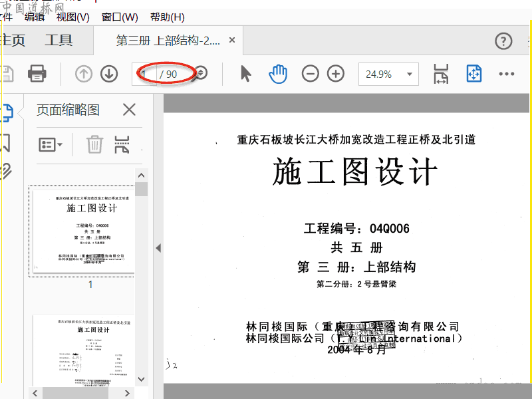
Task: Close the 第三册 上部结构 document tab
Action: coord(232,40)
